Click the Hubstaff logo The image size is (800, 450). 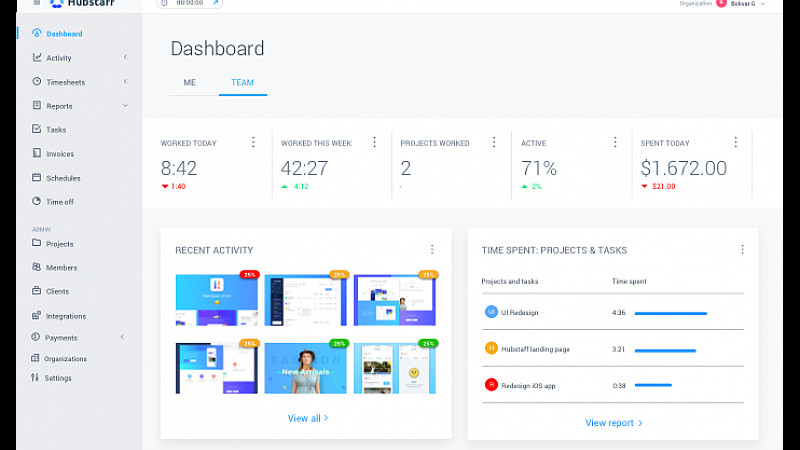pos(82,3)
